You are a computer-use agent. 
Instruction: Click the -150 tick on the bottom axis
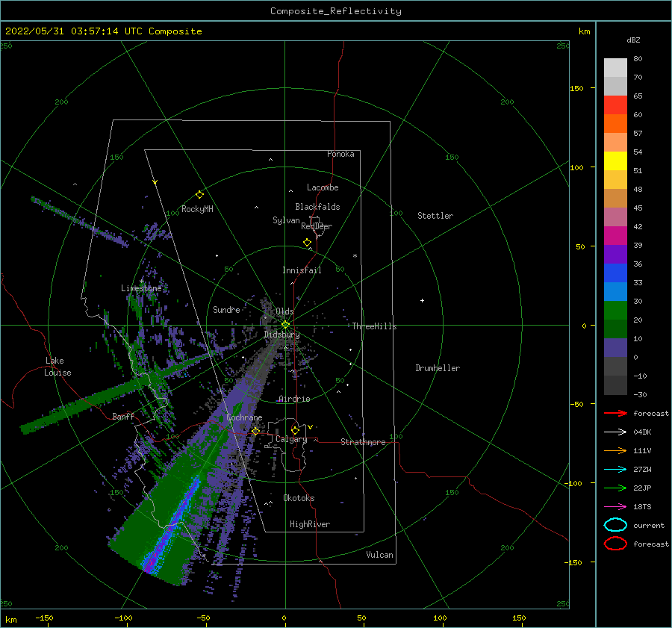(x=44, y=618)
